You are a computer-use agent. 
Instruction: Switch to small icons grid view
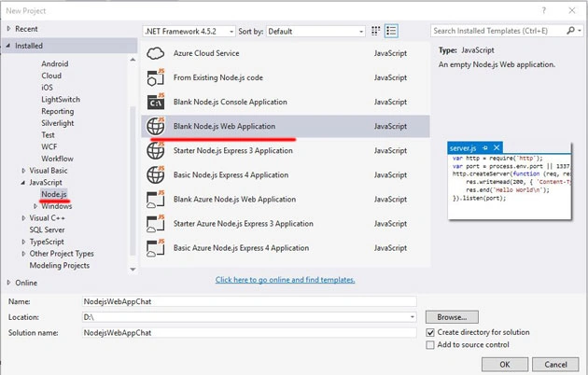click(x=375, y=31)
